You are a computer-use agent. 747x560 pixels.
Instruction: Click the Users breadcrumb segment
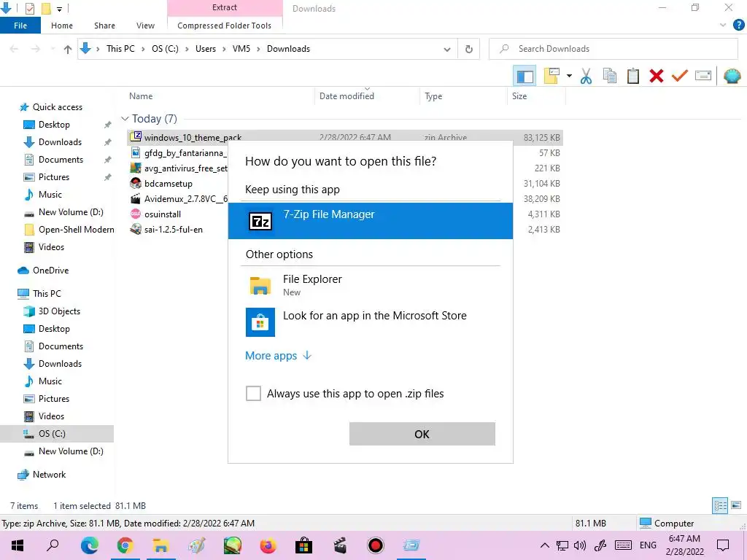coord(205,49)
